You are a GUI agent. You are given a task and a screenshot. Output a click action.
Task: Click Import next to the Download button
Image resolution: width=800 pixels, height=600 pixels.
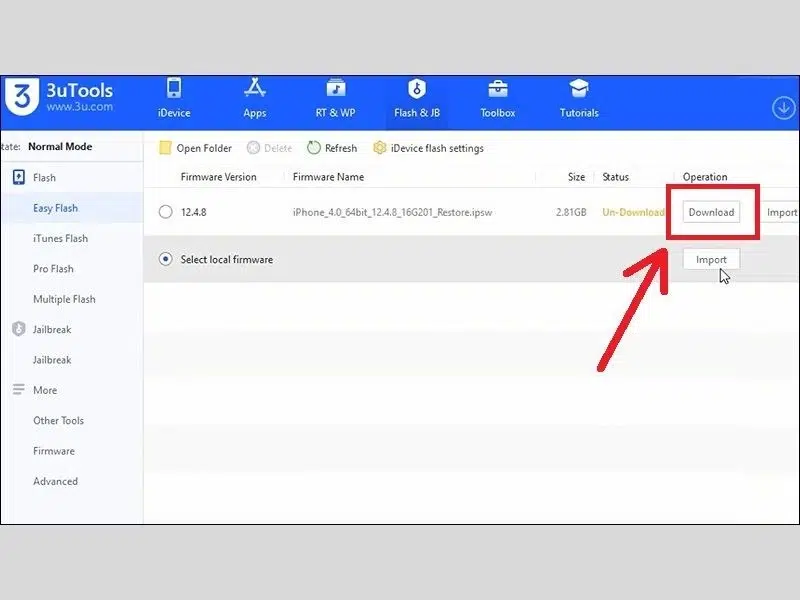coord(781,212)
